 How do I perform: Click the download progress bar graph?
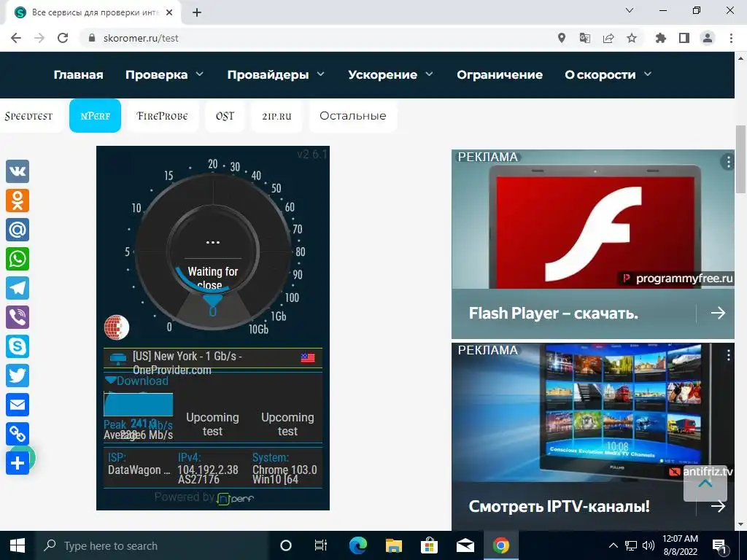[138, 405]
